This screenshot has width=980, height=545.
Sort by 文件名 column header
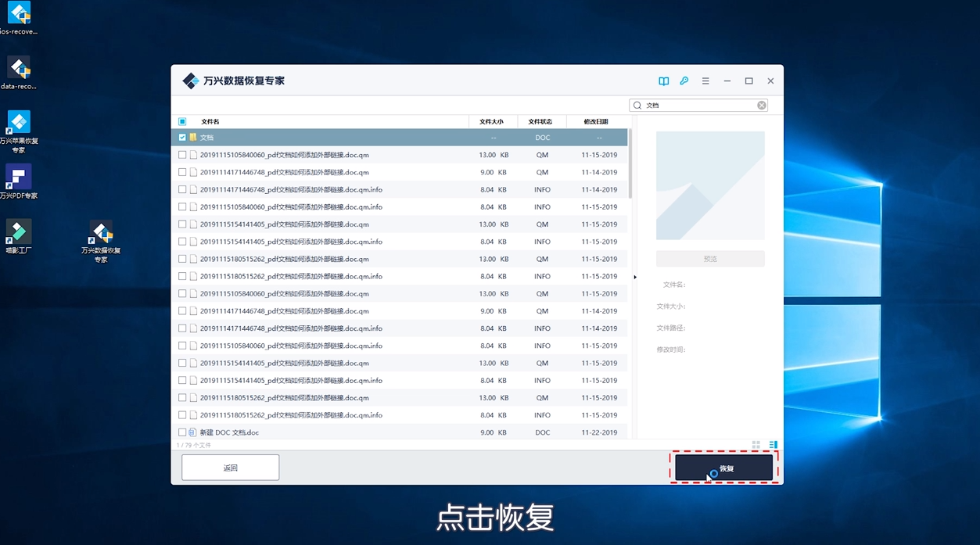point(210,122)
